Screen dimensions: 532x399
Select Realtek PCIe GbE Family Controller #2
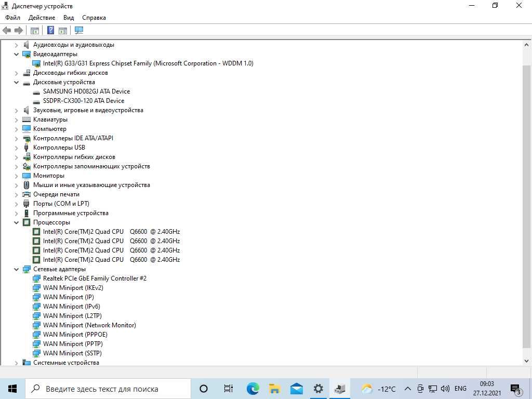coord(95,278)
